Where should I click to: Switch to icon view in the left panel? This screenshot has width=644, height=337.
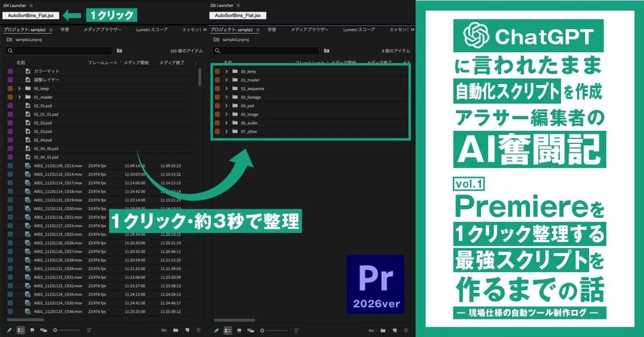tap(32, 330)
